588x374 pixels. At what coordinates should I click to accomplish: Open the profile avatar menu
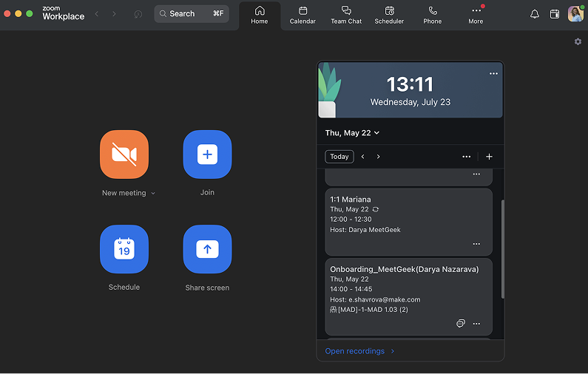point(575,14)
